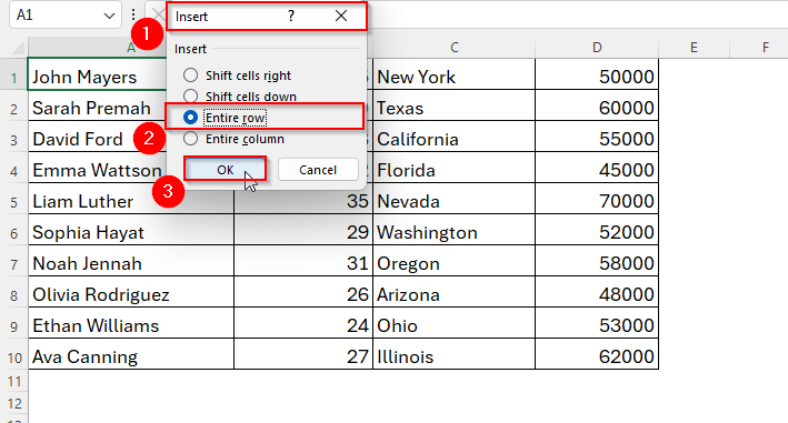
Task: Click the cell containing Olivia Rodriguez
Action: pyautogui.click(x=130, y=295)
